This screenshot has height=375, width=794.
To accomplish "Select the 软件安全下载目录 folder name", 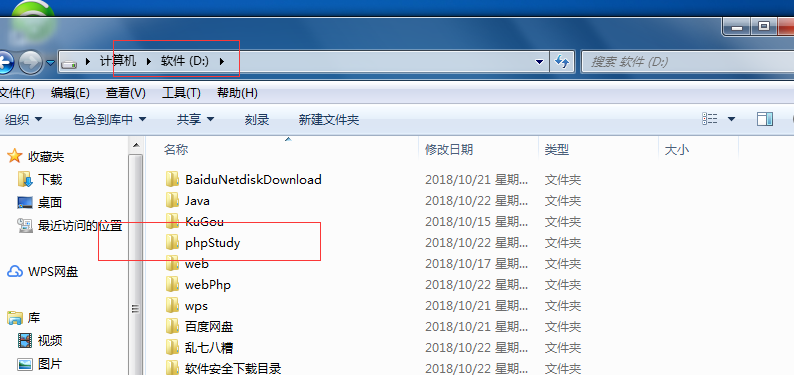I will pos(233,368).
